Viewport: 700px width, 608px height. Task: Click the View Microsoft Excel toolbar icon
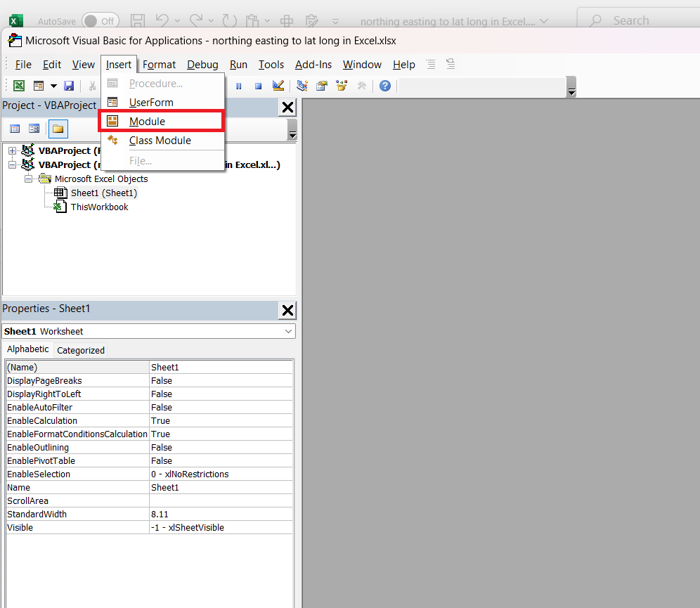tap(19, 86)
